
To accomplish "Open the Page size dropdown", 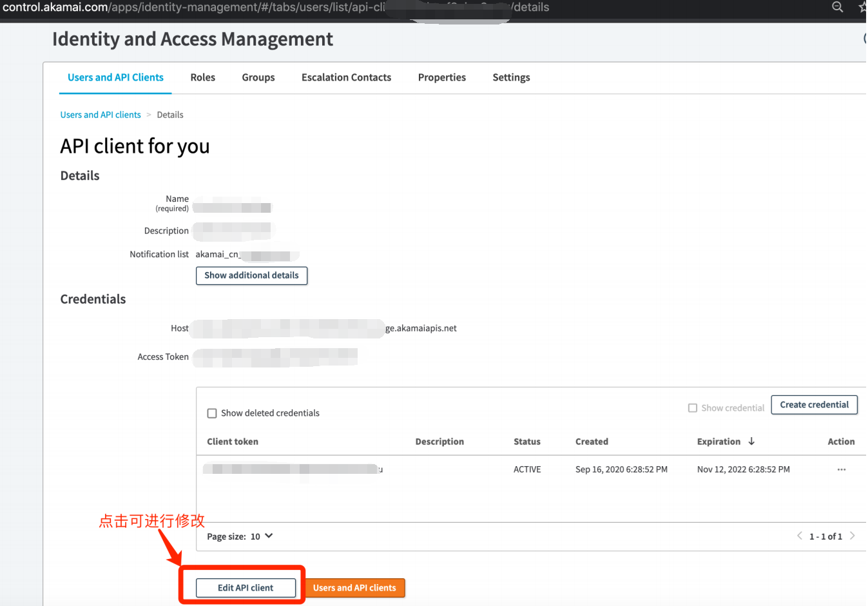I will click(262, 536).
